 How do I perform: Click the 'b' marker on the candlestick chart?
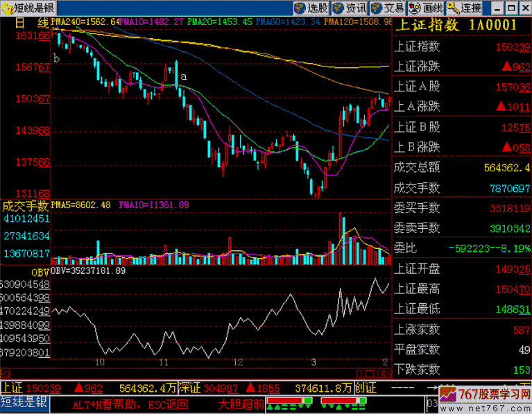tap(56, 60)
